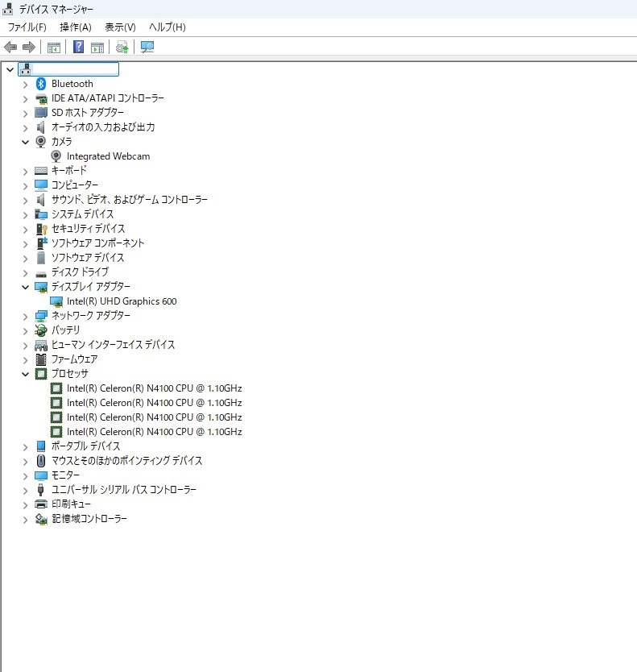The height and width of the screenshot is (672, 637).
Task: Open the ヘルプ(H) menu
Action: click(167, 27)
